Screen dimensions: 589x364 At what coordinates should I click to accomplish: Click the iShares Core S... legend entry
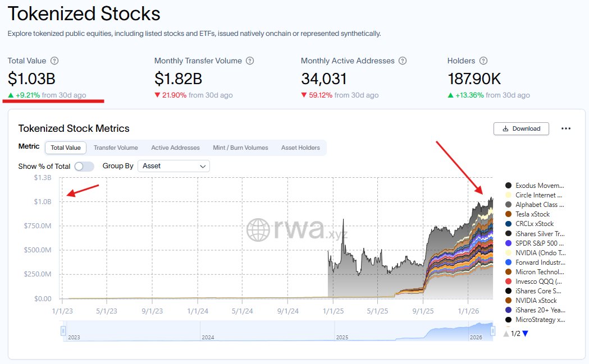534,291
